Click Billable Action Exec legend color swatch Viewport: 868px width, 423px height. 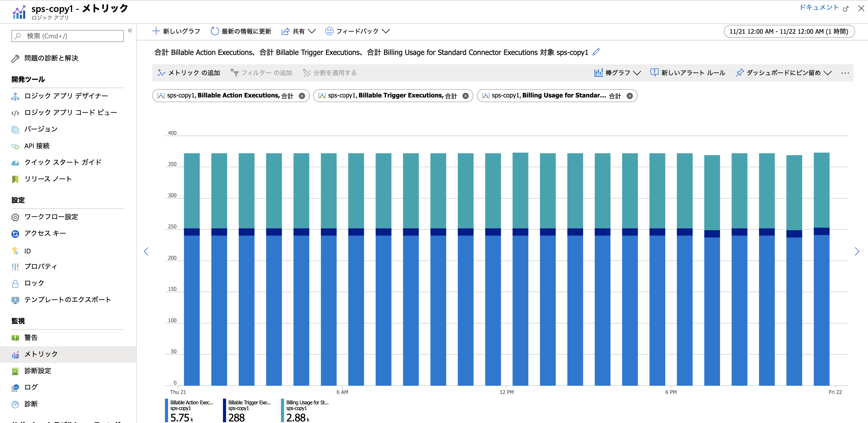click(x=167, y=411)
